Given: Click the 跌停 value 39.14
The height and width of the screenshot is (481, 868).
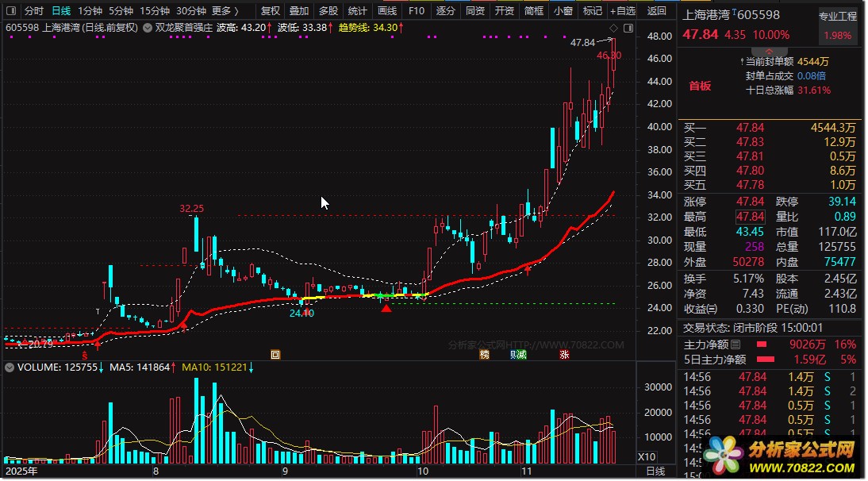Looking at the screenshot, I should tap(842, 202).
